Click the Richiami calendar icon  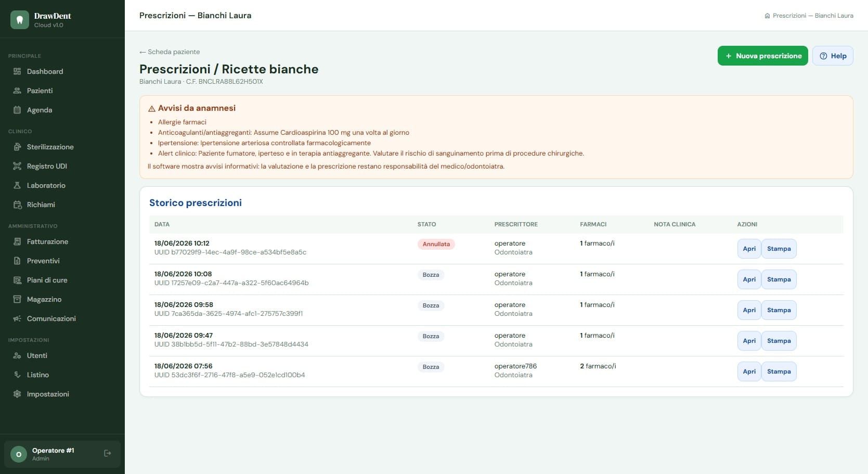point(17,204)
